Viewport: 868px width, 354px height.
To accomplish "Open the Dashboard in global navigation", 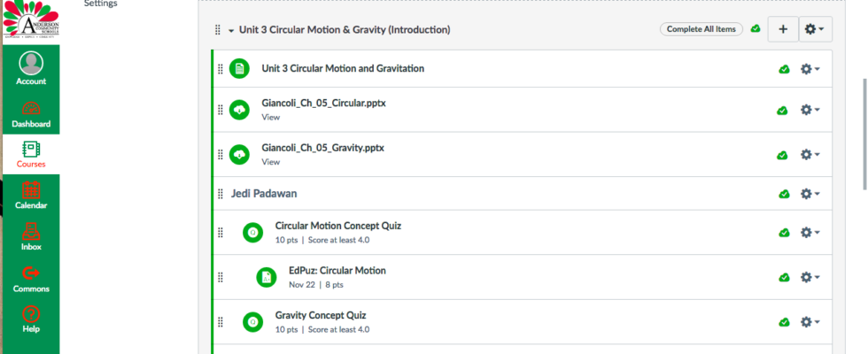I will click(31, 113).
